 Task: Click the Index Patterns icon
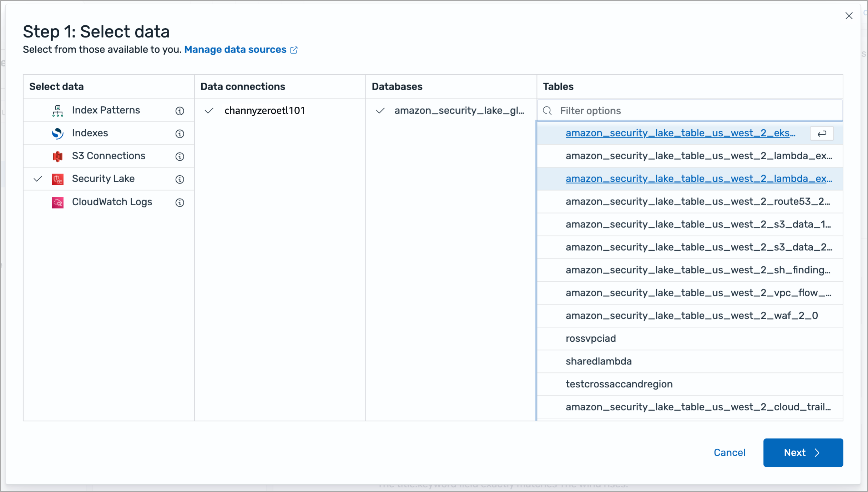tap(57, 111)
